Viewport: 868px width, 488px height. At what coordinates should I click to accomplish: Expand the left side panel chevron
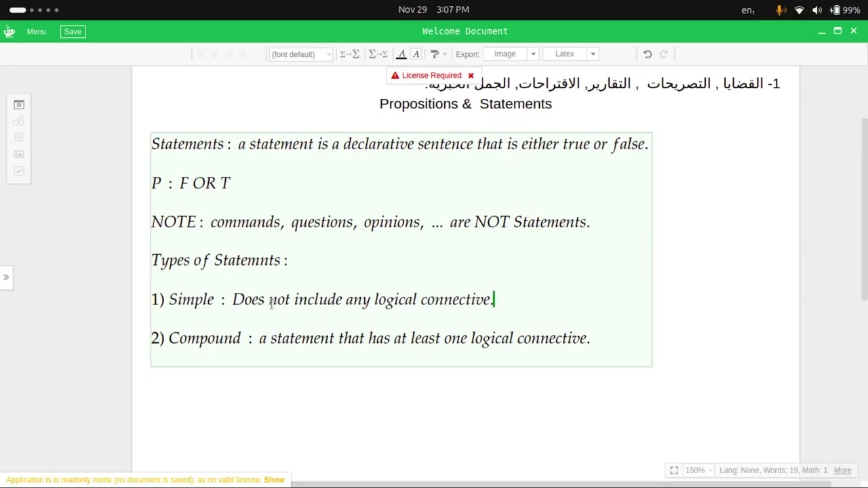tap(6, 277)
